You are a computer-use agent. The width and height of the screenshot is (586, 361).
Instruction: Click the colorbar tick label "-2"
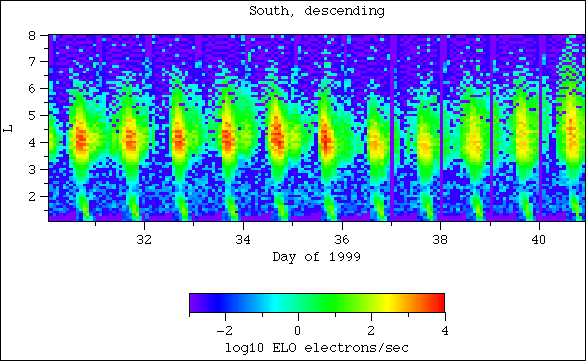coord(225,331)
